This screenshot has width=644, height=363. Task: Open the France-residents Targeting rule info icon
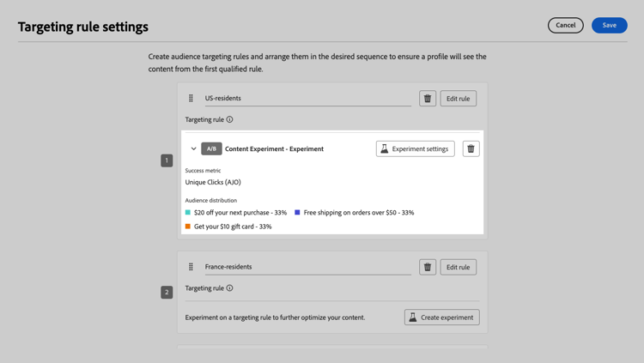229,287
